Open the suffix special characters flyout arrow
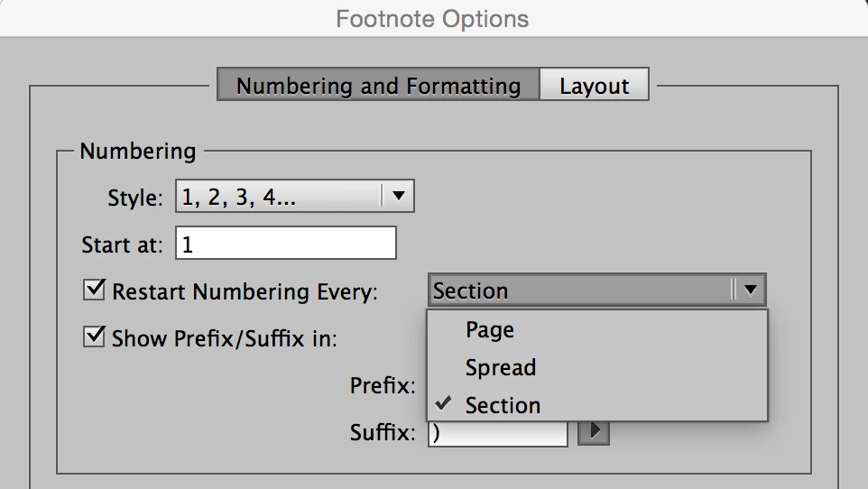 (x=593, y=432)
